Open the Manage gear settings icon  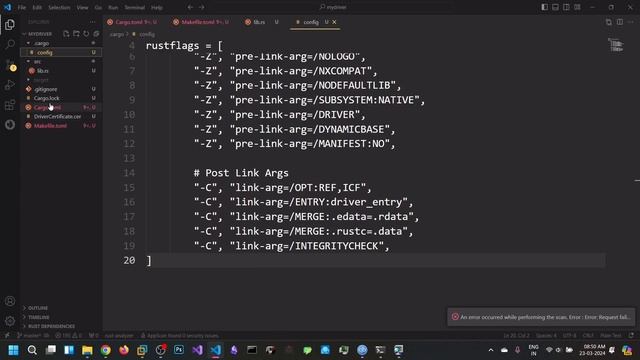tap(10, 321)
